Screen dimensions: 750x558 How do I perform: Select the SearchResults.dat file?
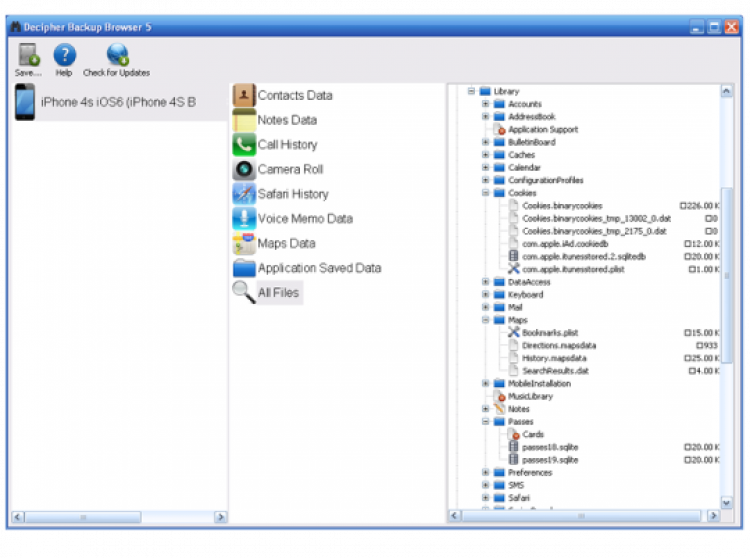click(555, 371)
